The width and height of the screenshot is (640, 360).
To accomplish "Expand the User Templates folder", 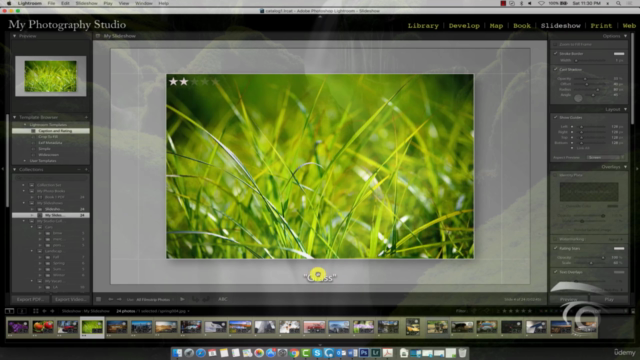I will [25, 161].
